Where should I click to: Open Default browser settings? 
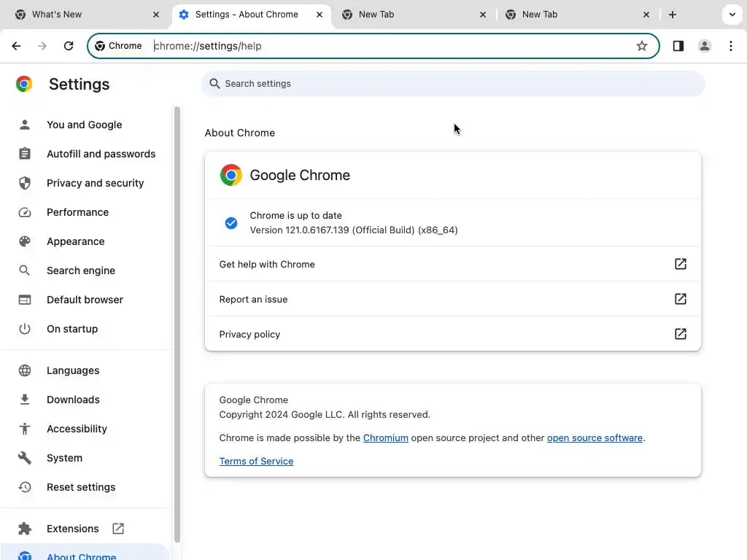[x=85, y=300]
